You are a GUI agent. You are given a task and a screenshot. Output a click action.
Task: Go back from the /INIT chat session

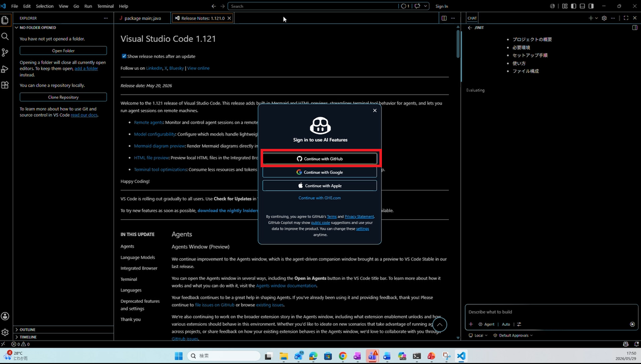470,28
